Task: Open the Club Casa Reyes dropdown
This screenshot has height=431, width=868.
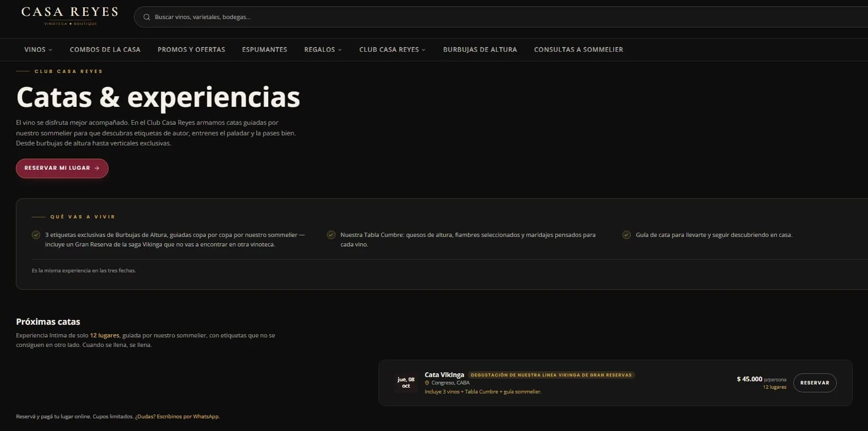Action: 392,50
